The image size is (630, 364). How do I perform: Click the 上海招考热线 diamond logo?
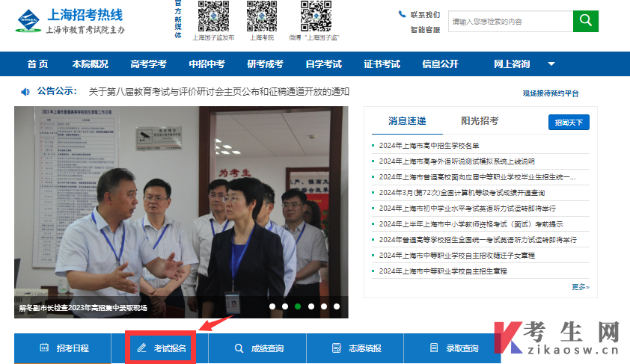coord(28,20)
